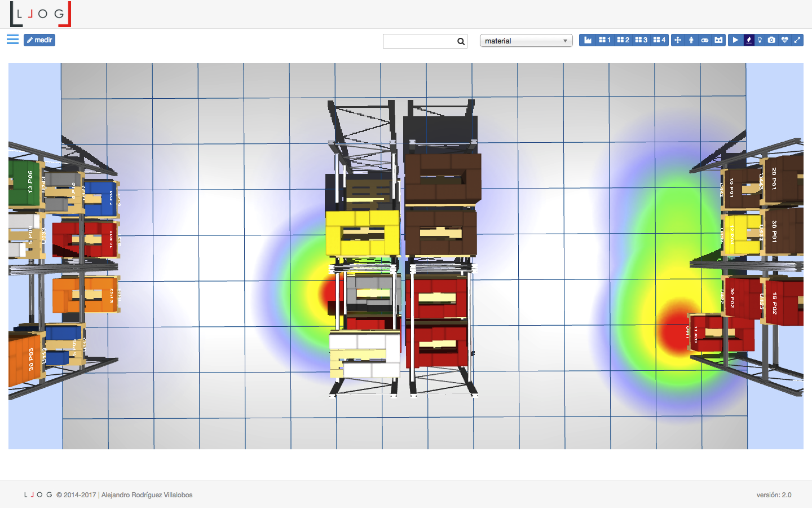Take a screenshot with camera icon
The width and height of the screenshot is (812, 508).
coord(771,40)
